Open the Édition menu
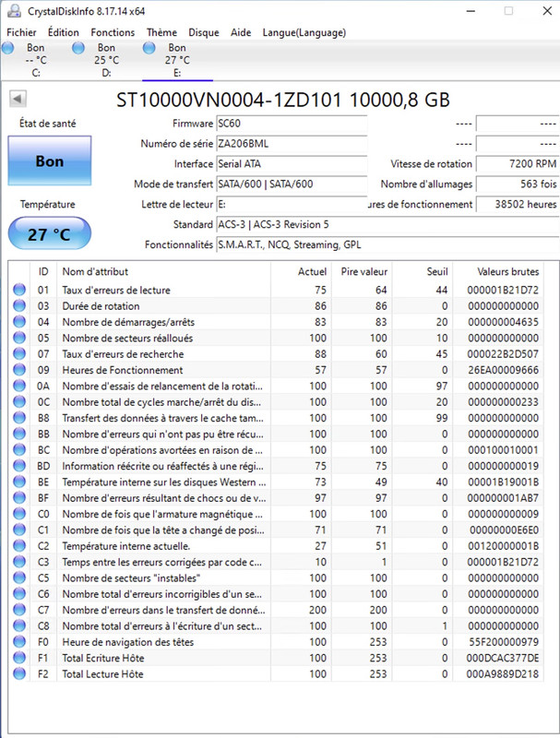This screenshot has width=560, height=738. pyautogui.click(x=64, y=32)
